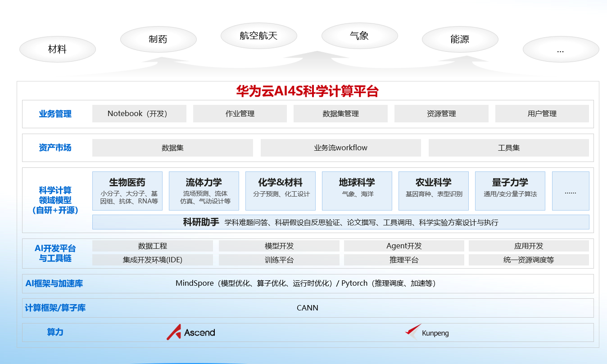607x364 pixels.
Task: Select the 量子力学 model card
Action: click(x=510, y=191)
